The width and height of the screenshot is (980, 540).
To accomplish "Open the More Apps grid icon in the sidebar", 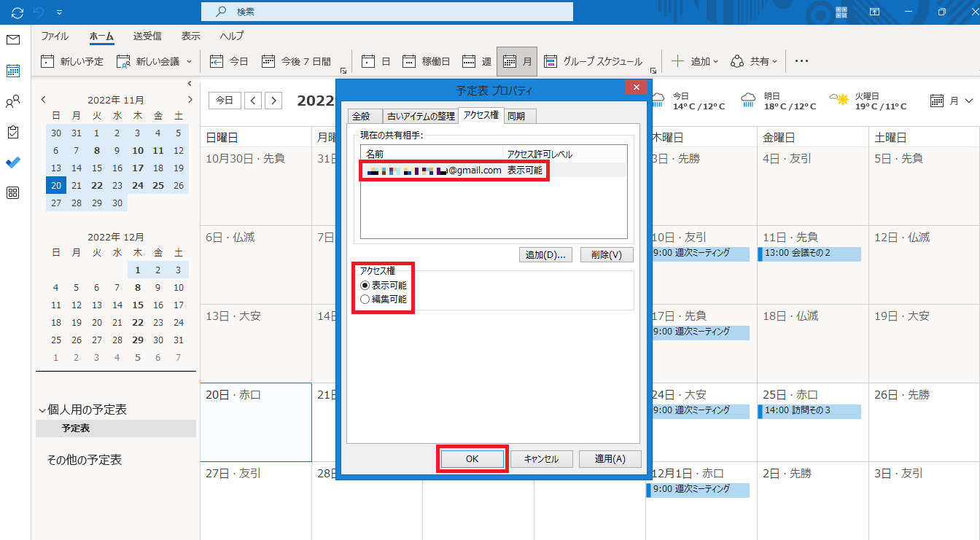I will pyautogui.click(x=13, y=193).
